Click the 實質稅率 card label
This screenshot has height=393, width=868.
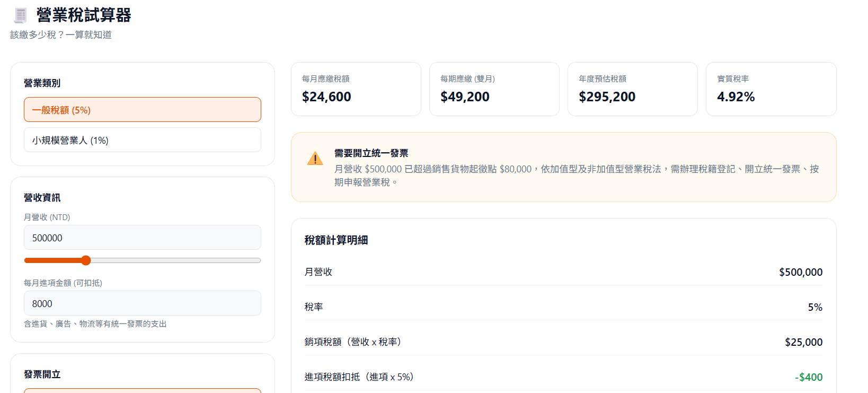coord(733,79)
